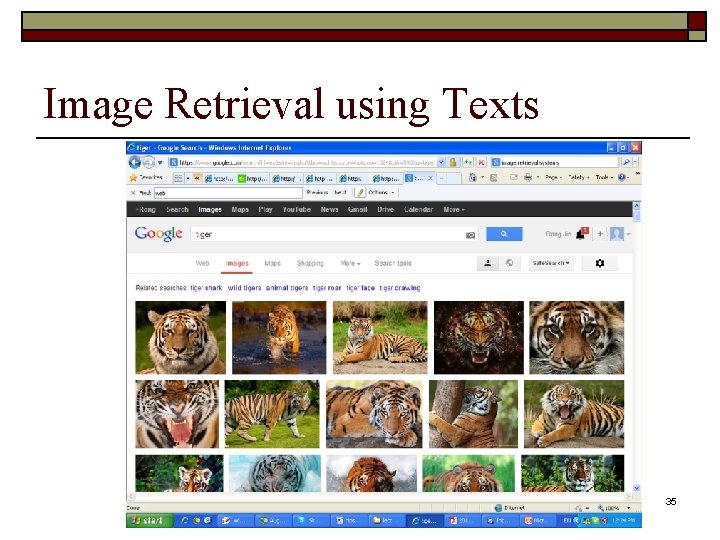720x540 pixels.
Task: Click Gmail in the Google black bar
Action: click(357, 209)
